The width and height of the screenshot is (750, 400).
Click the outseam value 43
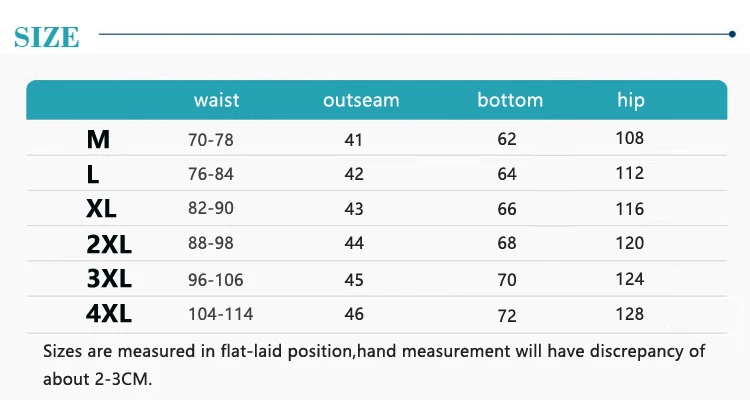coord(354,210)
